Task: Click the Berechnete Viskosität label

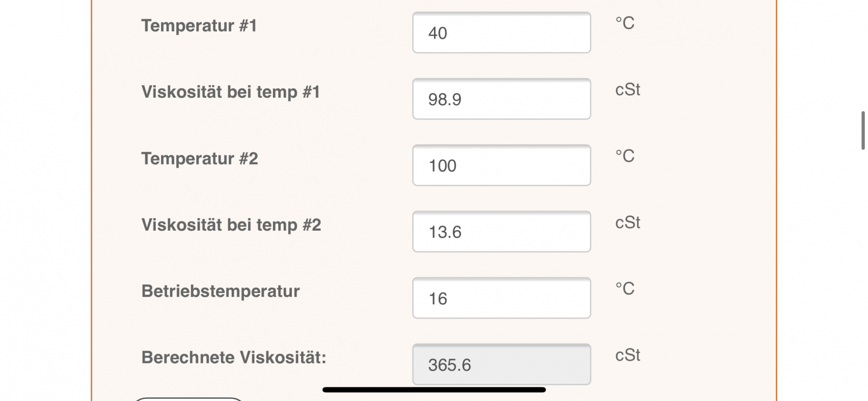Action: tap(233, 357)
